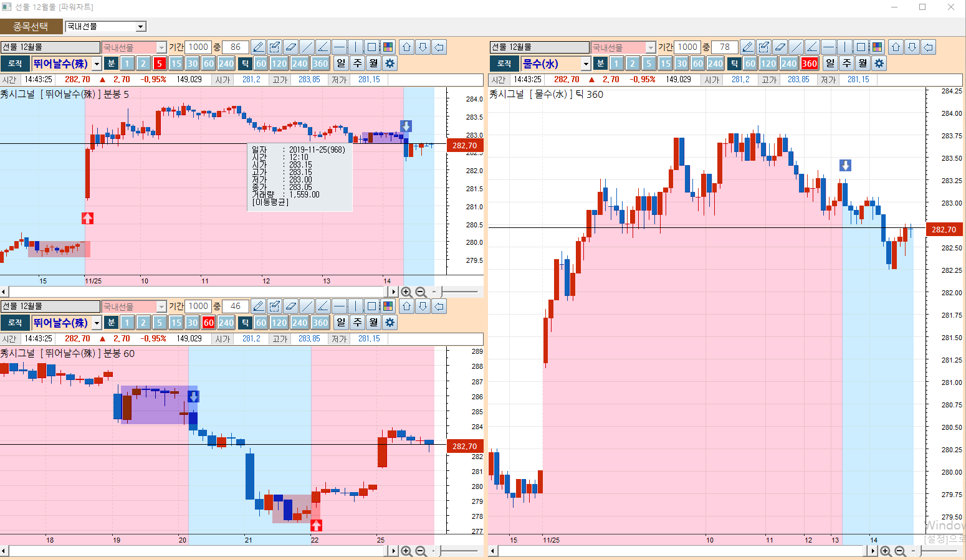The width and height of the screenshot is (966, 560).
Task: Open gear settings in the 틱 360 chart panel
Action: pyautogui.click(x=879, y=64)
